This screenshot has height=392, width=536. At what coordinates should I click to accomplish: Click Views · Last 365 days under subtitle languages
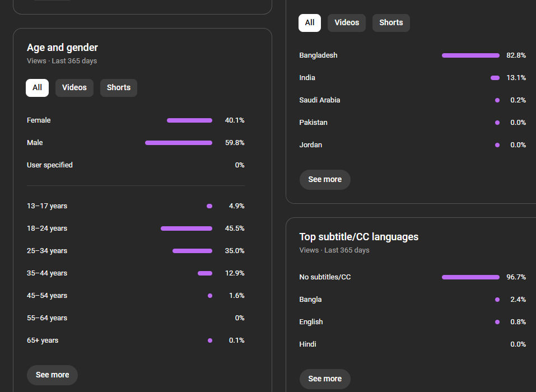coord(334,250)
